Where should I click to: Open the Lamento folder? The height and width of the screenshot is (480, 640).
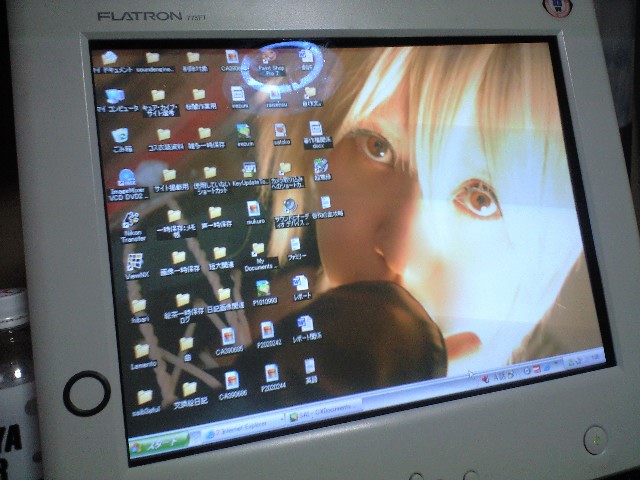[x=143, y=356]
